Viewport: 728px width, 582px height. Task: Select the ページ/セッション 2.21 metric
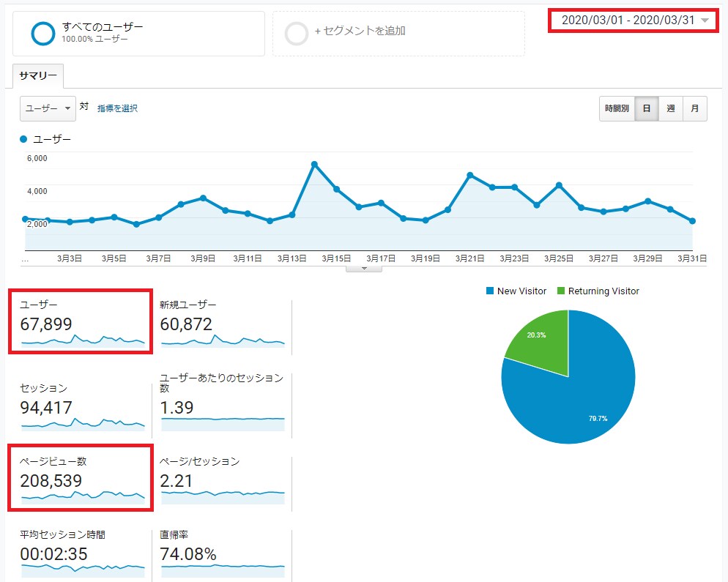(x=222, y=480)
